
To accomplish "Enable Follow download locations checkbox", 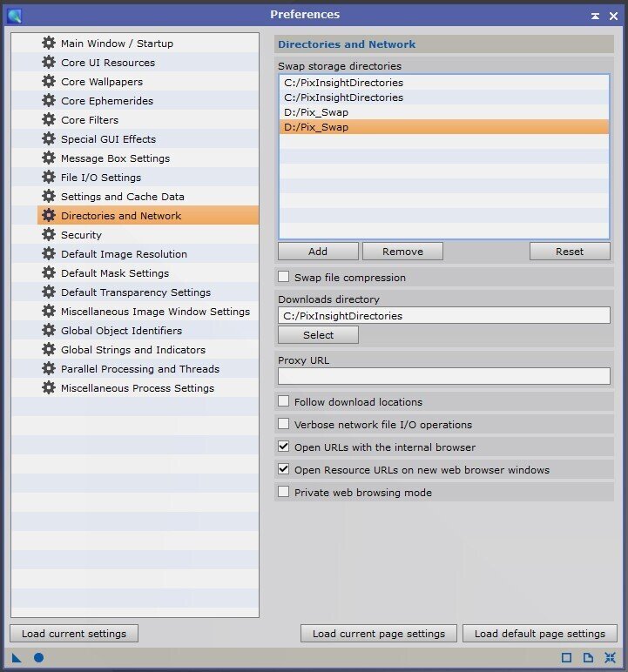I will click(x=283, y=401).
